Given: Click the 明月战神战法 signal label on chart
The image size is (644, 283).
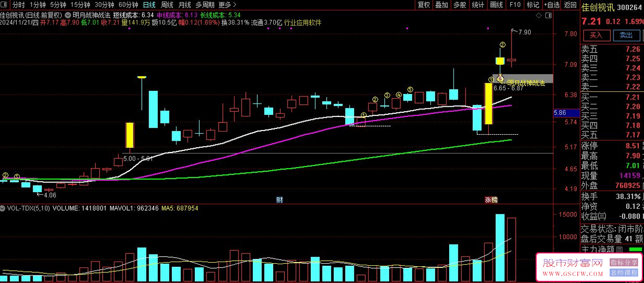Looking at the screenshot, I should click(526, 83).
